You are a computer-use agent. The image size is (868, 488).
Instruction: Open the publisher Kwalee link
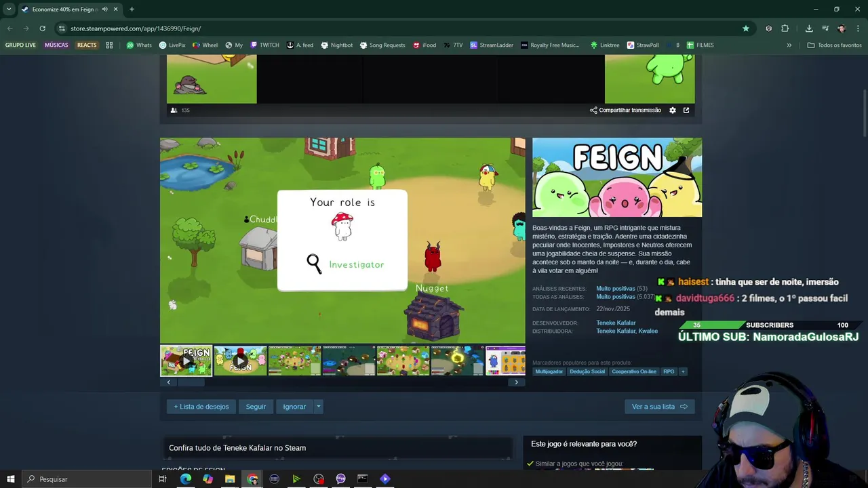[x=648, y=331]
